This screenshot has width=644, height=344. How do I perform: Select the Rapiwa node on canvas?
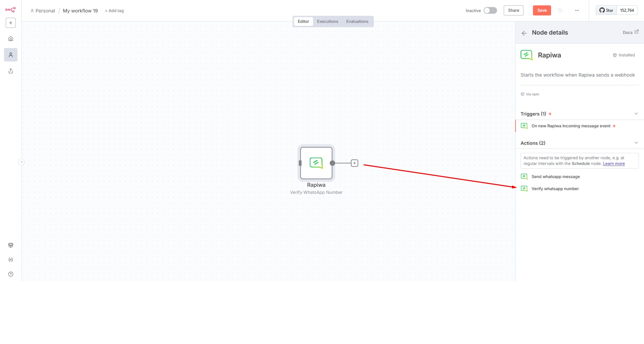click(316, 163)
